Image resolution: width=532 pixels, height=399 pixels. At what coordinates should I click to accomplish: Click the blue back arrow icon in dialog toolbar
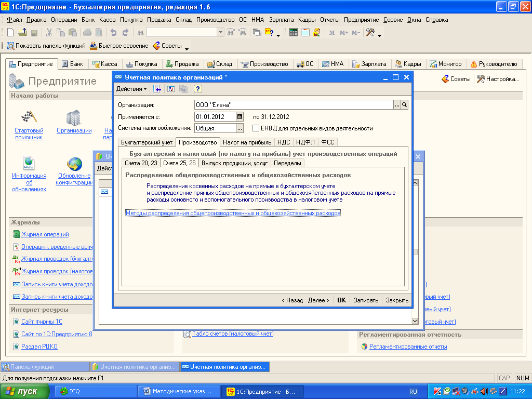(157, 89)
